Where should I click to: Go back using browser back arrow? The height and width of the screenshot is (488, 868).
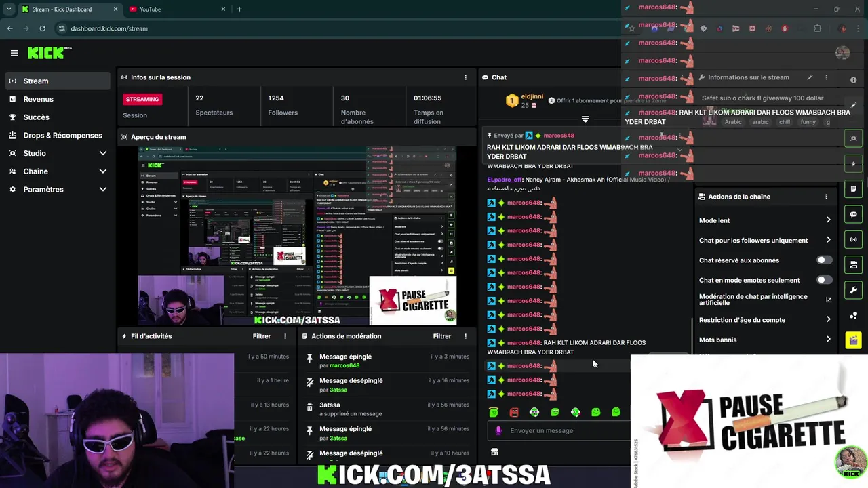[9, 28]
